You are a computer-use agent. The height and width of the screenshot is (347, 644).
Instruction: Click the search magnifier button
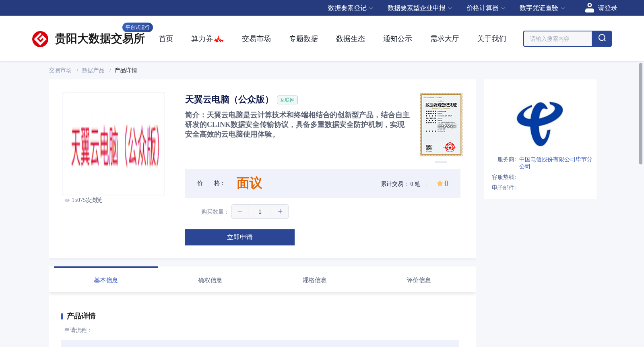tap(602, 39)
